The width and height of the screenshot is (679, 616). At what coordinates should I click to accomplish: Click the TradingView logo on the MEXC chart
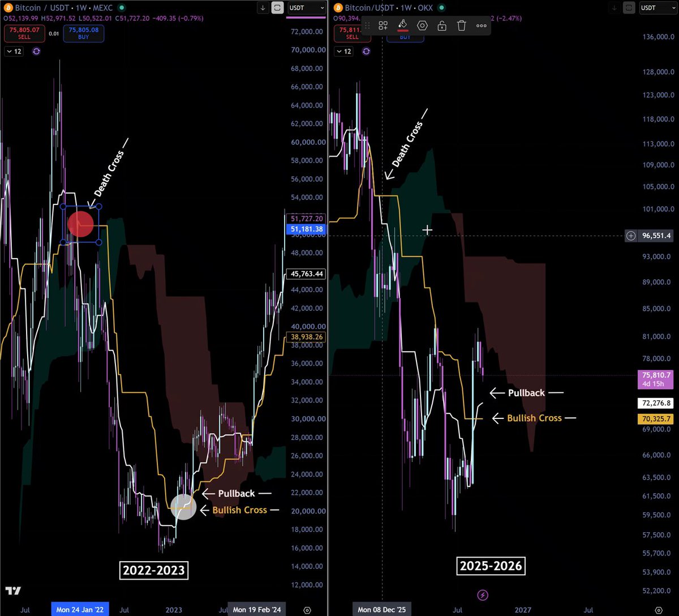[x=14, y=591]
